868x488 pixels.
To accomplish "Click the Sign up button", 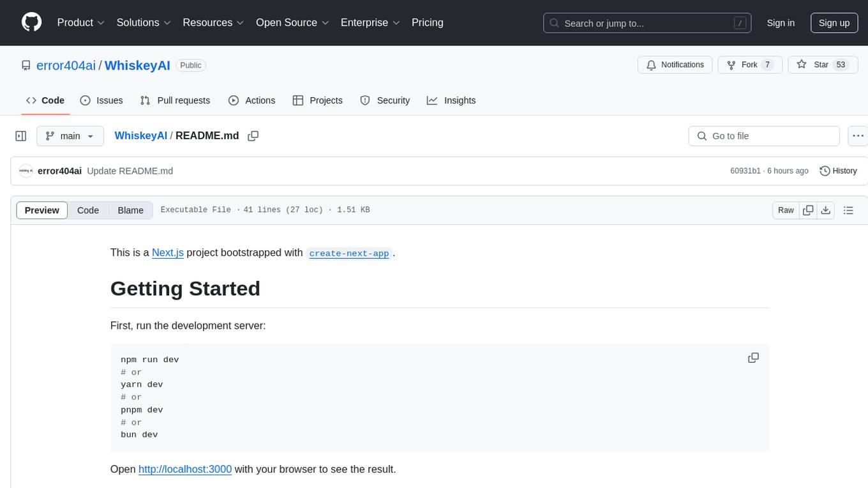I will [x=834, y=23].
